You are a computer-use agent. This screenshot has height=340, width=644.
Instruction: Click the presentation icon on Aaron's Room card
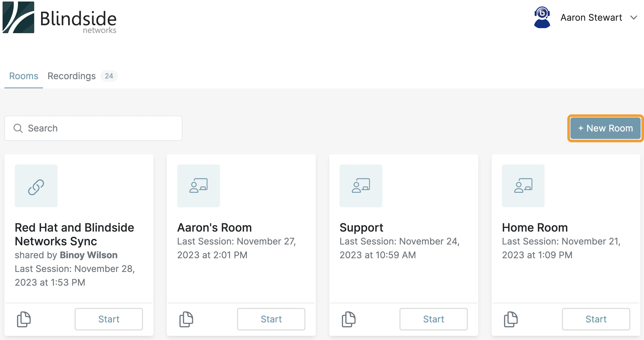(x=198, y=186)
